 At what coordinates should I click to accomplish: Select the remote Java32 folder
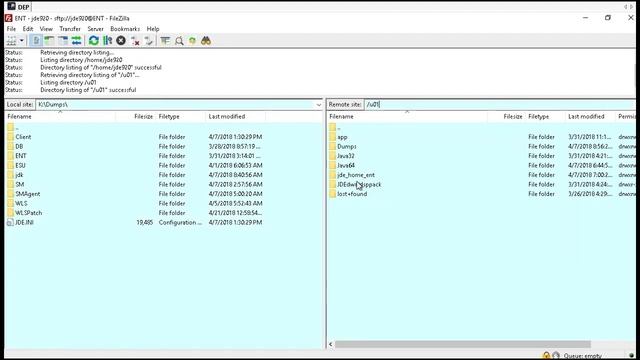(x=345, y=156)
